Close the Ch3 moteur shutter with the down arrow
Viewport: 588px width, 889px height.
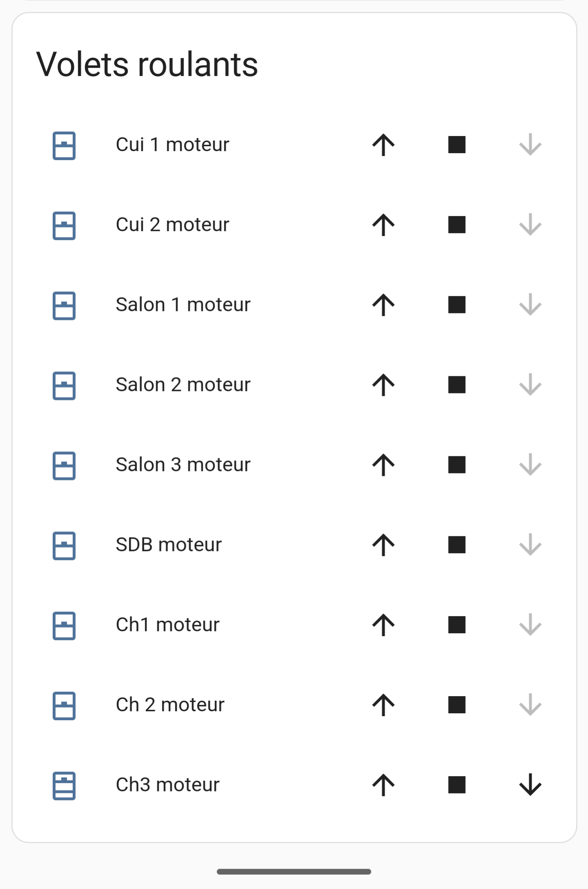tap(530, 785)
